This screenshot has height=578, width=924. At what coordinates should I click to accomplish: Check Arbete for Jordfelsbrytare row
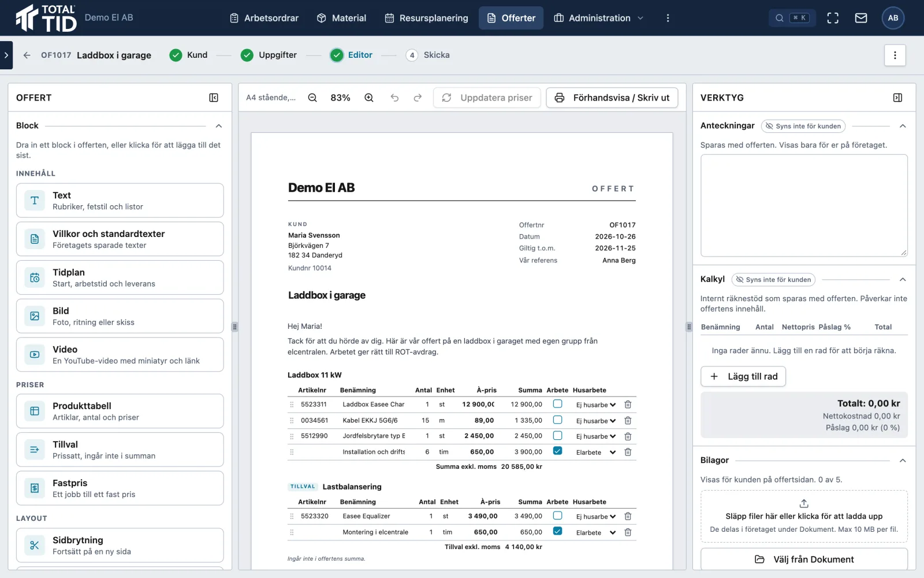point(557,435)
